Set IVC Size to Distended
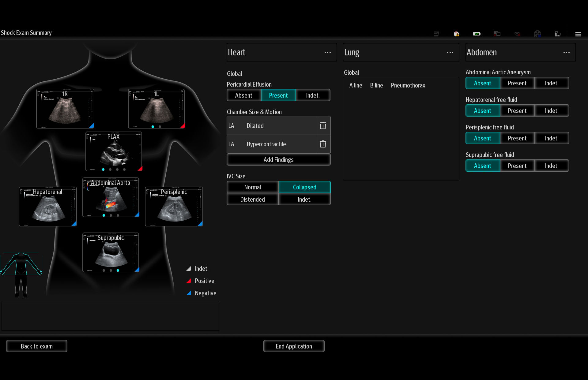 click(x=252, y=199)
